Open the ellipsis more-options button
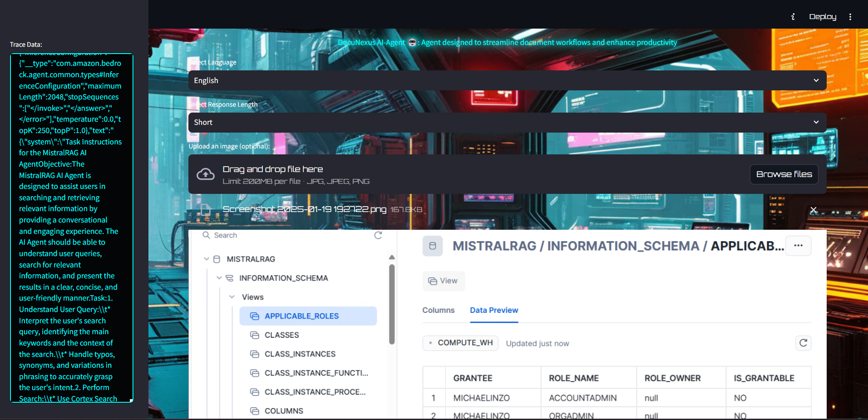 tap(798, 246)
